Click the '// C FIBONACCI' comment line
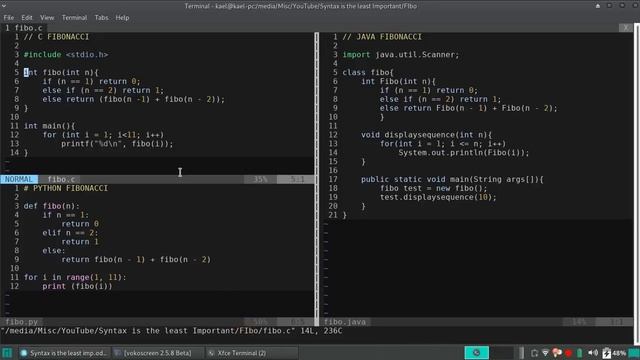The width and height of the screenshot is (640, 360). click(56, 37)
